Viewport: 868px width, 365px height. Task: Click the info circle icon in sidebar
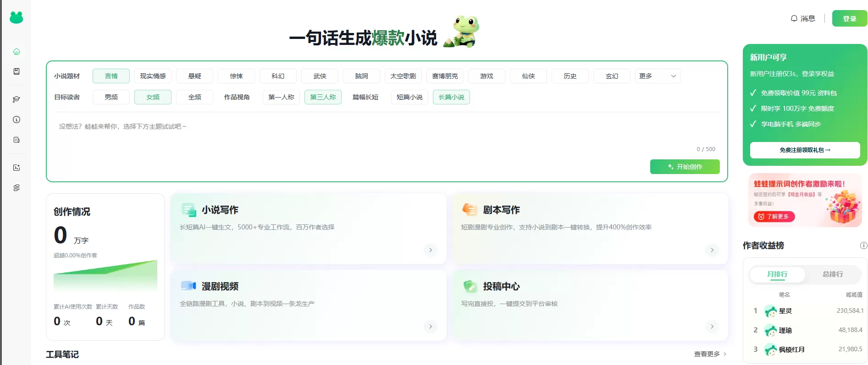coord(17,120)
